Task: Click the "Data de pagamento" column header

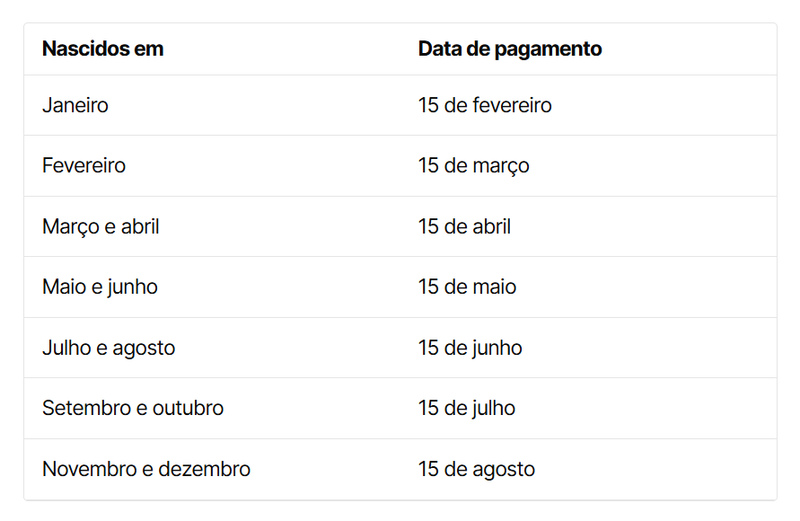Action: 510,49
